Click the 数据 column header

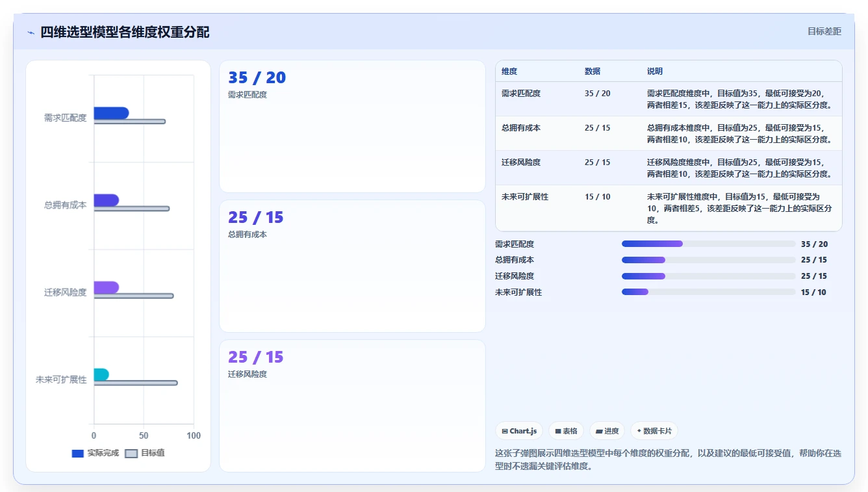tap(593, 71)
